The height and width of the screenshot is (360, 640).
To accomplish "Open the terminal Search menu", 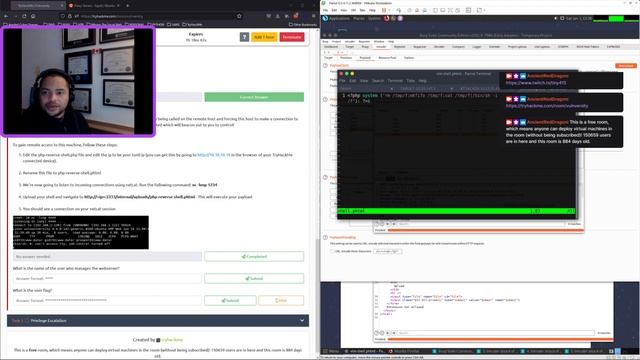I will (x=378, y=81).
